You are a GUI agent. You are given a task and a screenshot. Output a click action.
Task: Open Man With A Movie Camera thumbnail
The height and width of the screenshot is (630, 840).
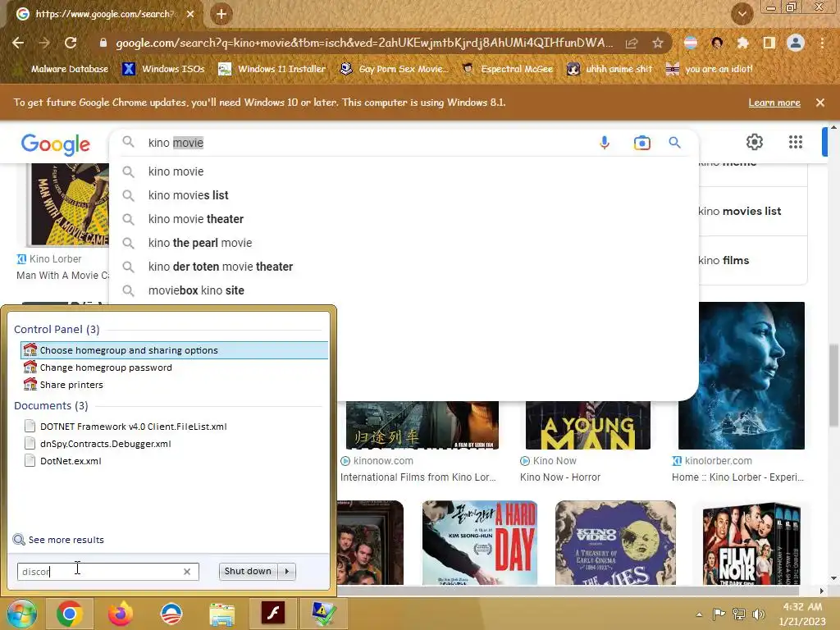click(x=70, y=204)
